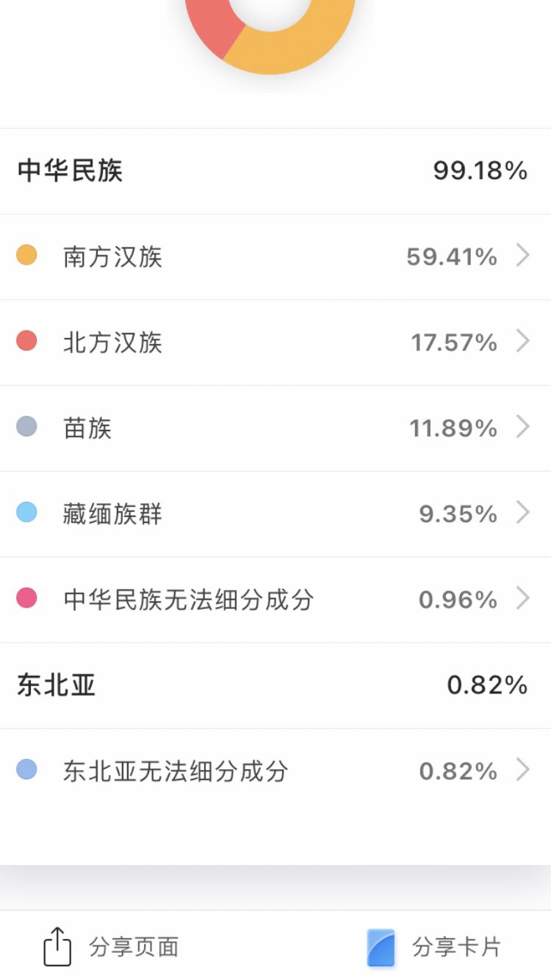
Task: Expand 苗族 details chevron
Action: click(523, 427)
